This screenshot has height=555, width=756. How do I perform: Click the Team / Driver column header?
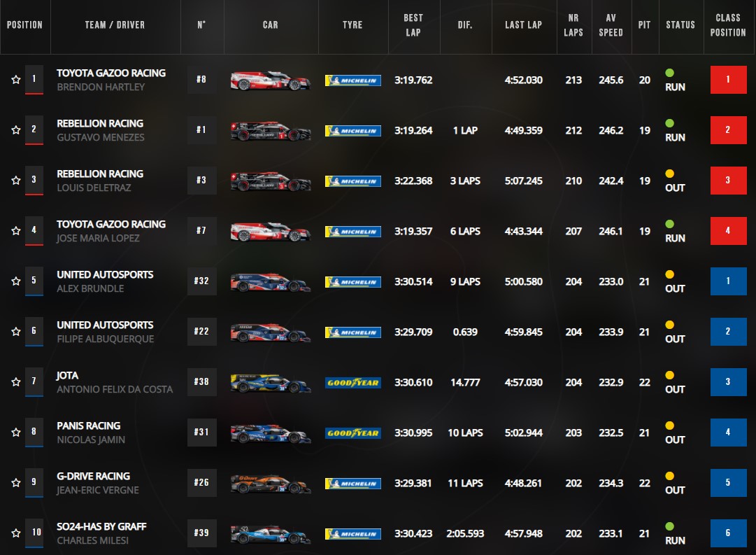(x=115, y=25)
